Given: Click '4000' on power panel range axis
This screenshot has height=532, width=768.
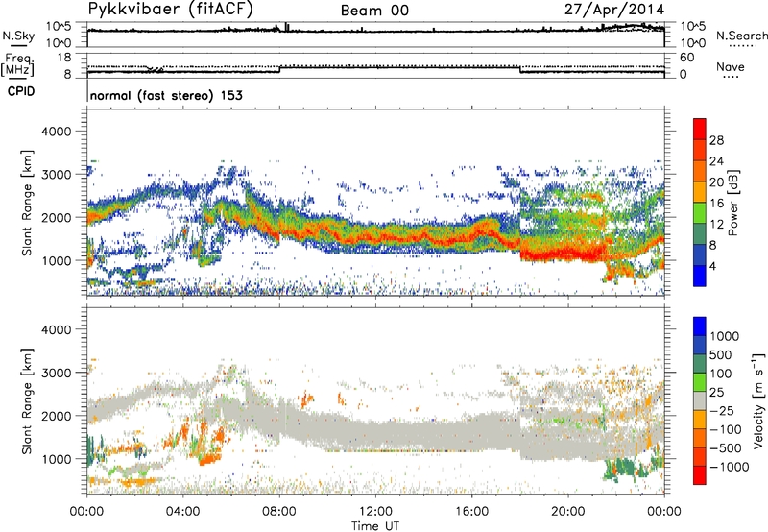Looking at the screenshot, I should pyautogui.click(x=56, y=132).
